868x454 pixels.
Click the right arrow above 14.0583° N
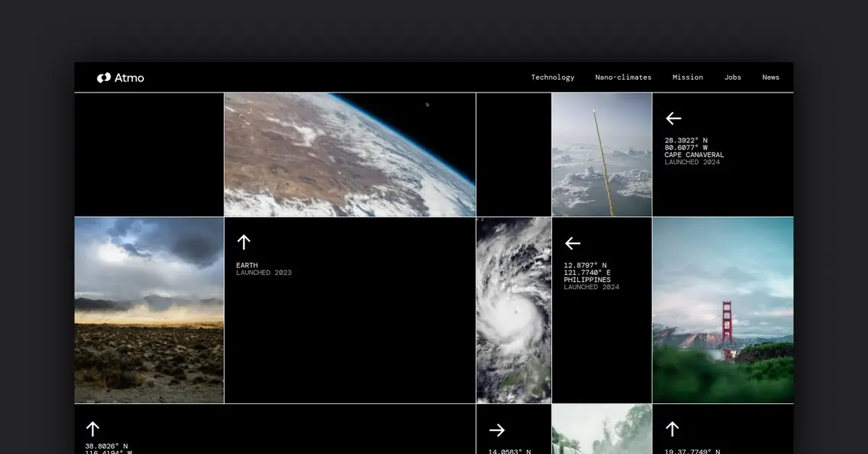497,430
